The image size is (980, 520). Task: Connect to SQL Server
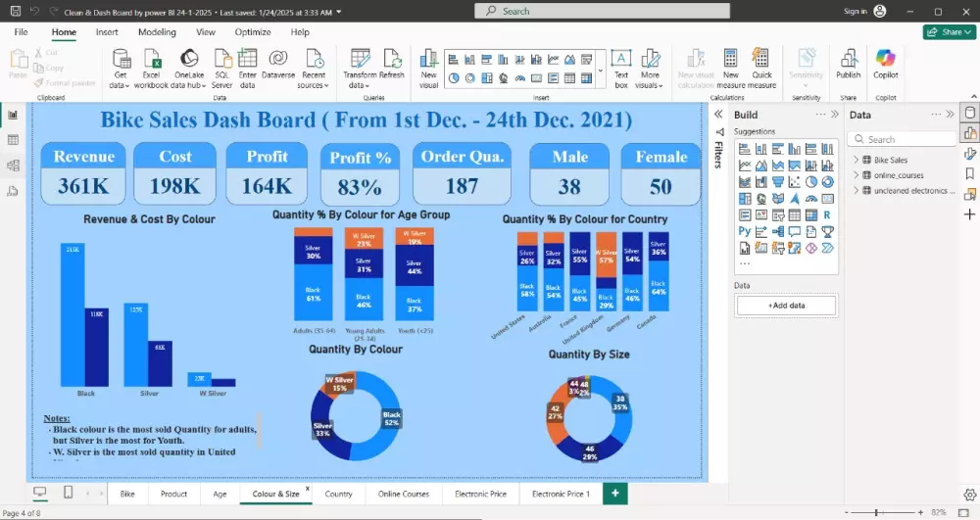[221, 69]
